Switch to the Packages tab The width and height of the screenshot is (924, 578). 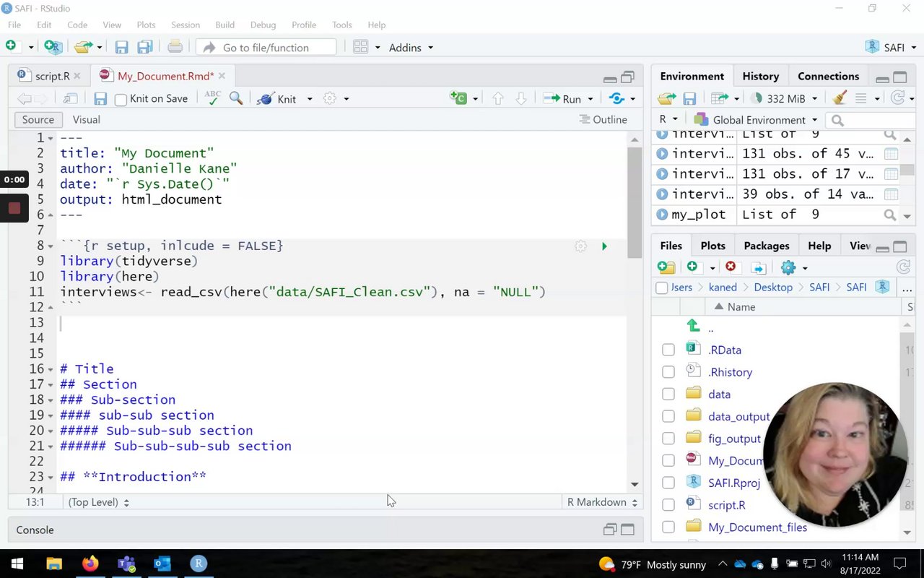[x=766, y=246]
